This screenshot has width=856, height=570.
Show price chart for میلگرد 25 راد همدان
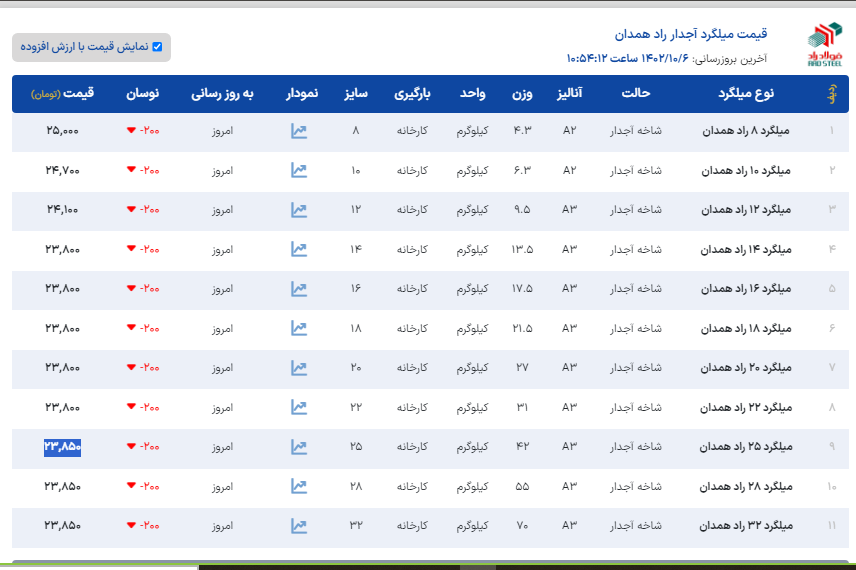click(x=299, y=446)
